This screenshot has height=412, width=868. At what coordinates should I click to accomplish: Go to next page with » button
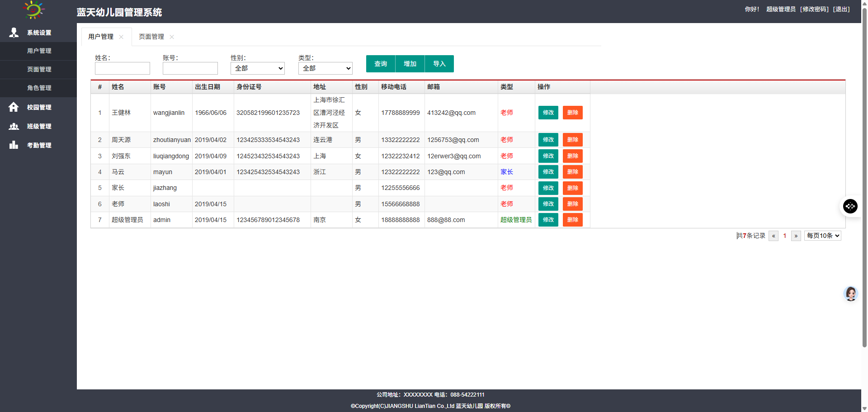point(796,236)
